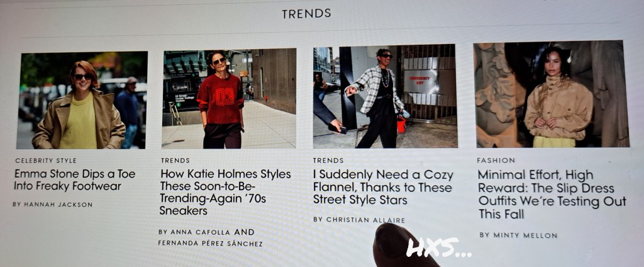Open the Emma Stone trench coat photo
644x267 pixels.
[82, 100]
